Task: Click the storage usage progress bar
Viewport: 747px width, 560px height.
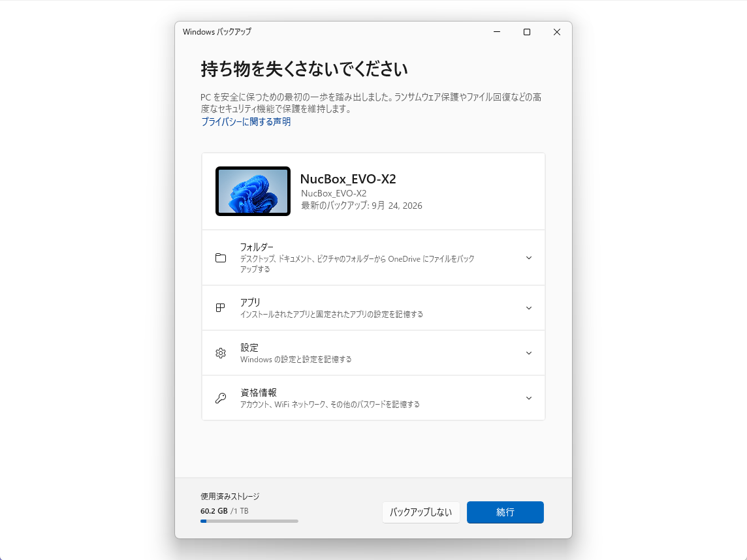Action: [x=249, y=521]
